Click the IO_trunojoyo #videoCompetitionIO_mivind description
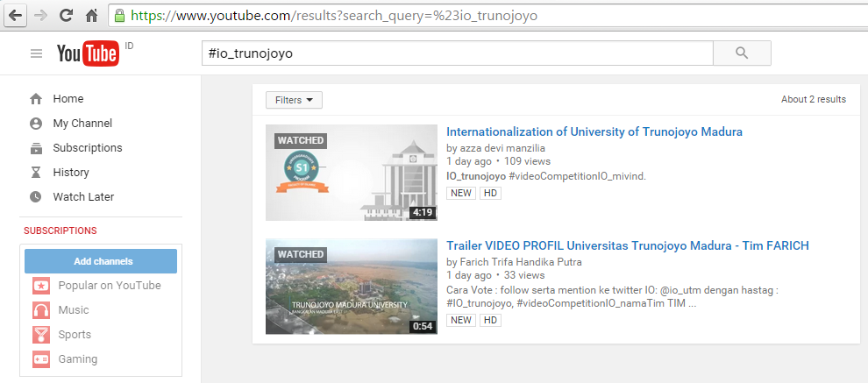Viewport: 868px width, 383px height. 546,176
